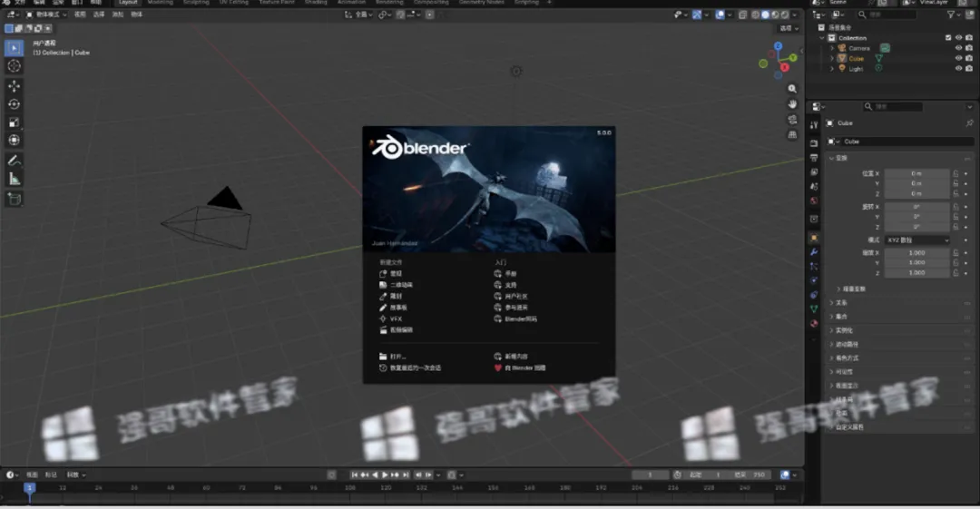Open the Scene properties tab

click(814, 186)
